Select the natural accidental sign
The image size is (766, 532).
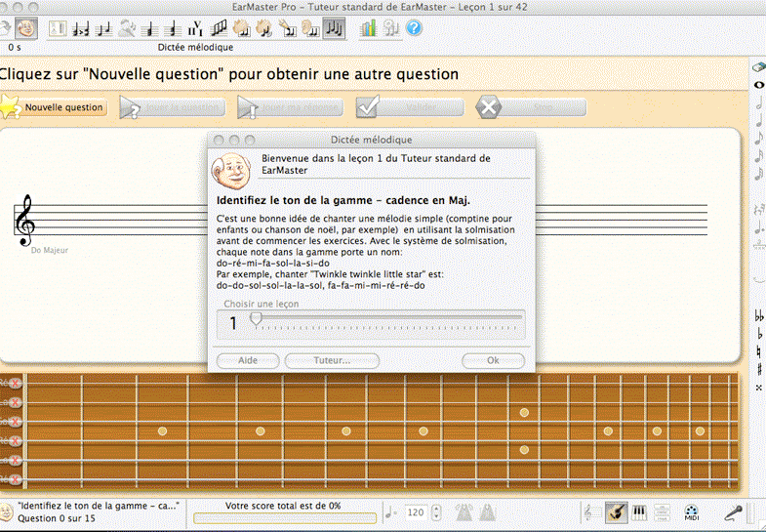pyautogui.click(x=759, y=351)
